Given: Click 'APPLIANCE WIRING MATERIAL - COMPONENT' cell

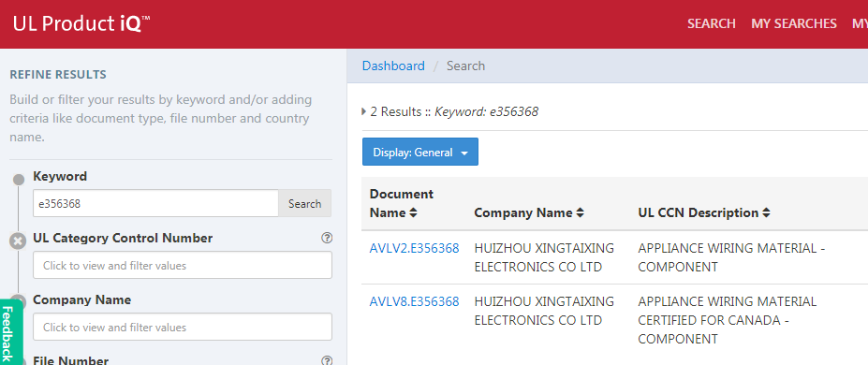Looking at the screenshot, I should pyautogui.click(x=731, y=257).
